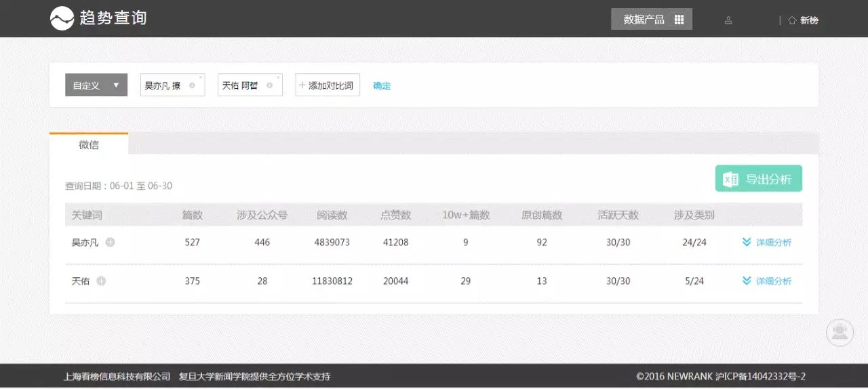Click the 新榜 home icon

pyautogui.click(x=791, y=20)
